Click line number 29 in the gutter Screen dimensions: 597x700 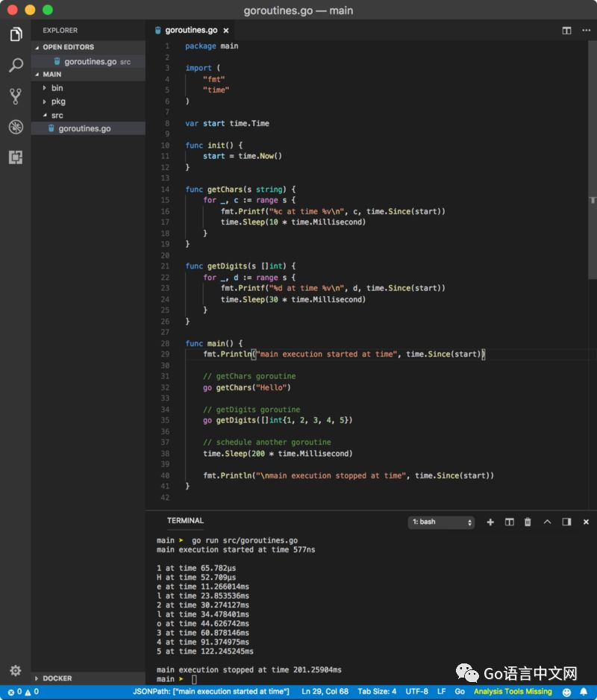click(x=165, y=354)
